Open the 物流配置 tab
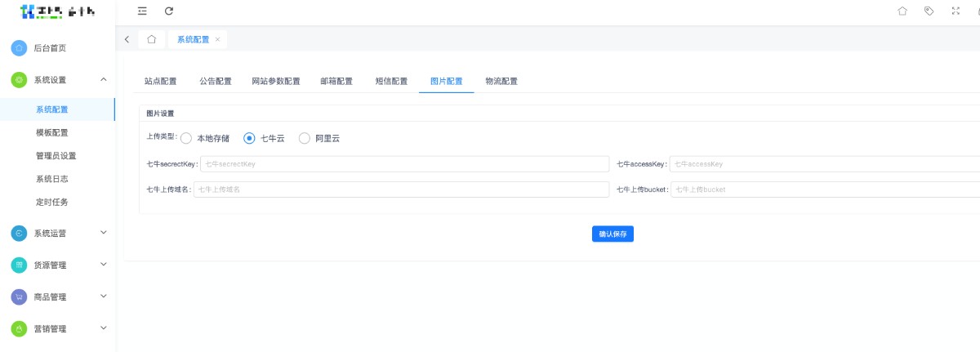Screen dimensions: 980x352 click(501, 82)
